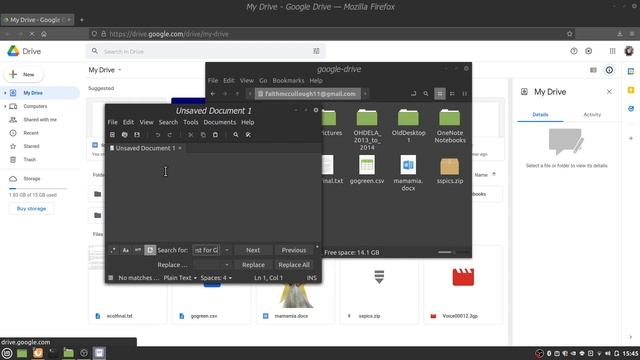Toggle regular expression search option
Image resolution: width=640 pixels, height=360 pixels.
pos(113,250)
